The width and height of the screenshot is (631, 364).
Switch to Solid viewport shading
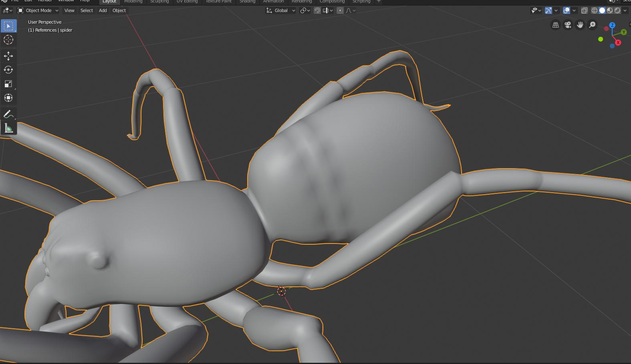[602, 10]
